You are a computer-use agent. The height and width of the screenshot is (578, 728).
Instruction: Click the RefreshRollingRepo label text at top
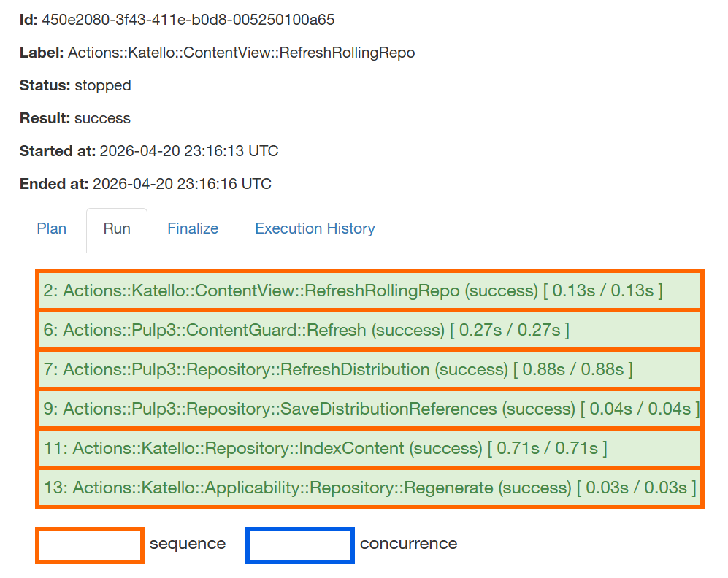241,53
